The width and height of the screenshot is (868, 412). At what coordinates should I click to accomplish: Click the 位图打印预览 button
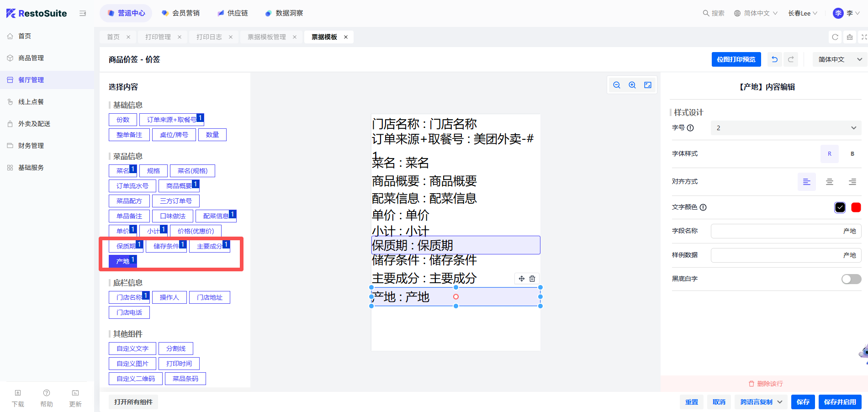click(x=736, y=59)
